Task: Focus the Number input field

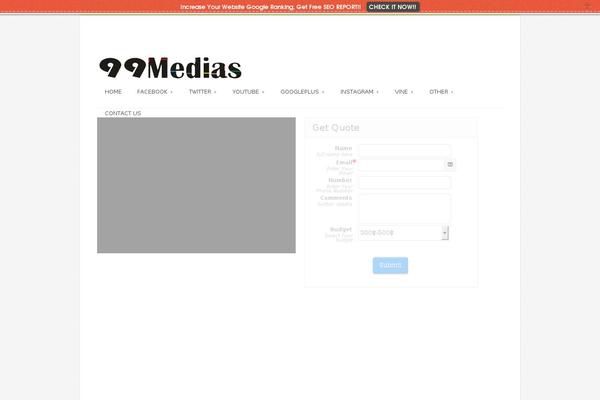Action: pos(404,183)
